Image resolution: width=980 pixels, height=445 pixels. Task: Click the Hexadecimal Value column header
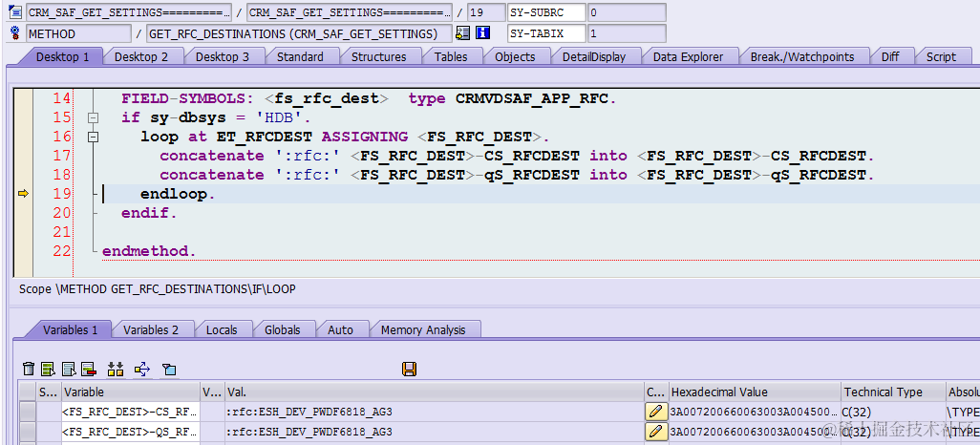point(755,392)
